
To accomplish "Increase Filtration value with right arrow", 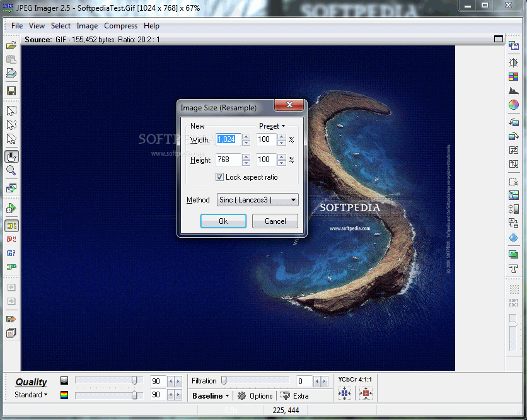I will [325, 382].
